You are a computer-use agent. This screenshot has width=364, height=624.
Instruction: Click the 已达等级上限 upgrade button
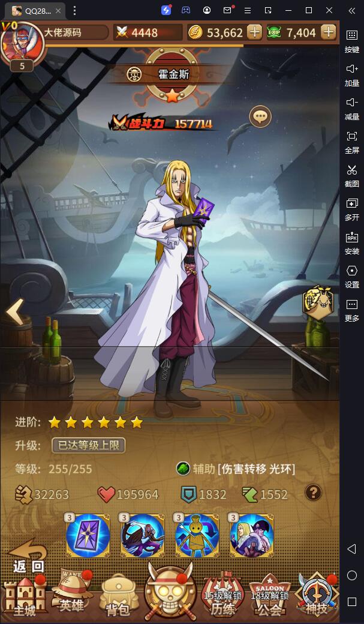[88, 445]
